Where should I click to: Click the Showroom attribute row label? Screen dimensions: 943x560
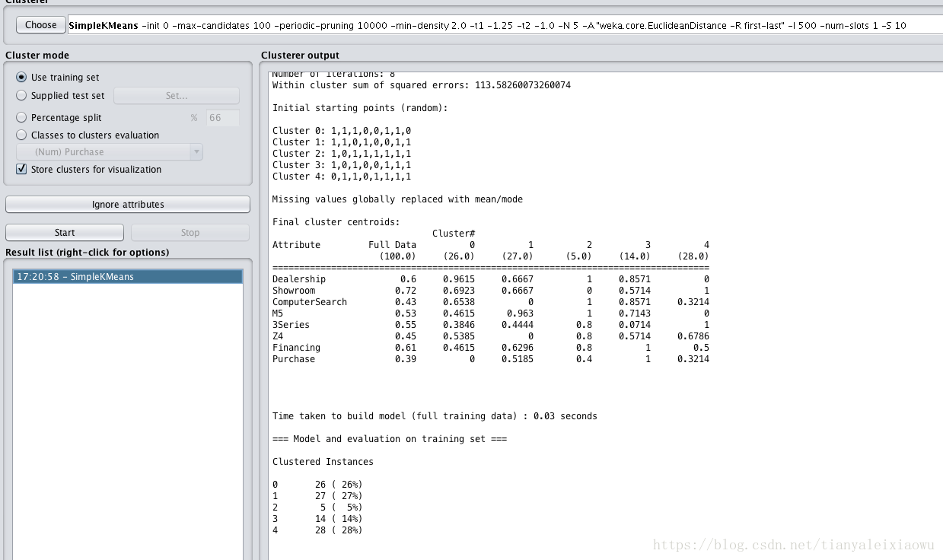pyautogui.click(x=294, y=291)
